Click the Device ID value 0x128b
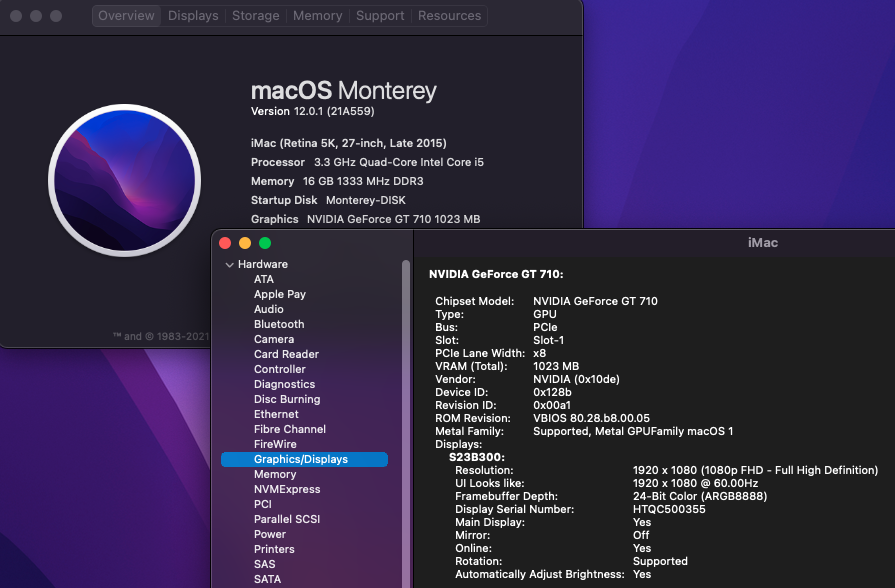 [552, 392]
